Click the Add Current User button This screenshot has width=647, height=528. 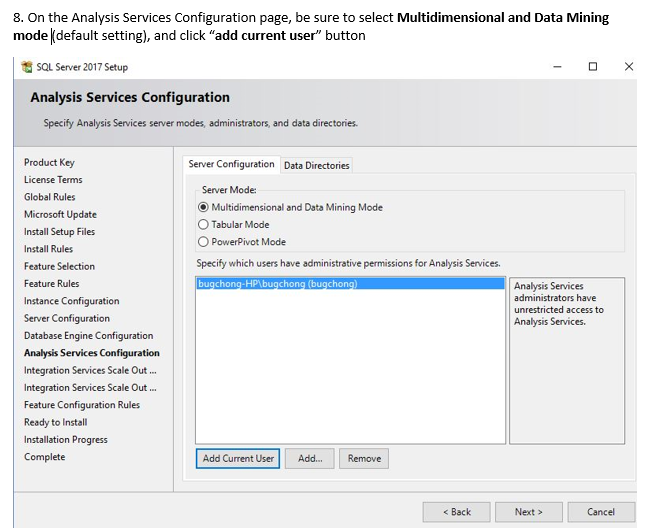238,459
